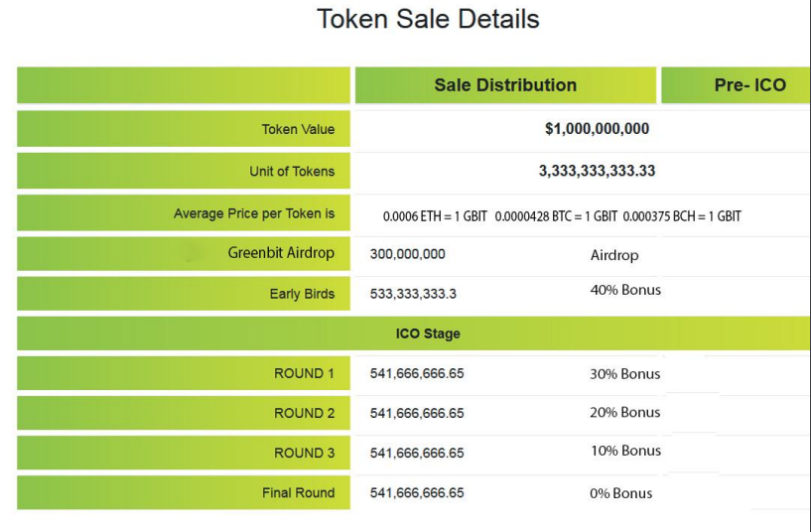811x532 pixels.
Task: Click the ICO Stage section header
Action: click(x=428, y=333)
